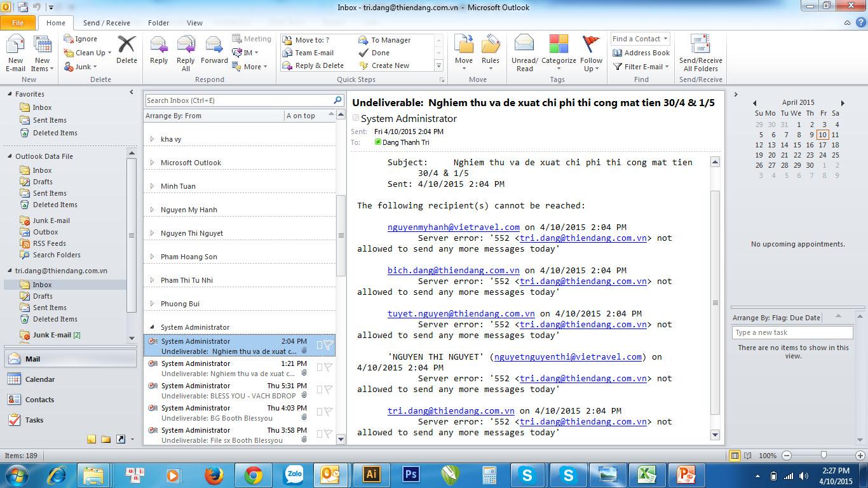
Task: Launch Firefox from the taskbar
Action: tap(214, 475)
